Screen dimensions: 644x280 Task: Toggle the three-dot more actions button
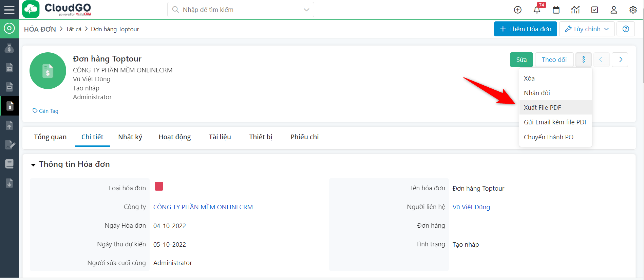[584, 60]
